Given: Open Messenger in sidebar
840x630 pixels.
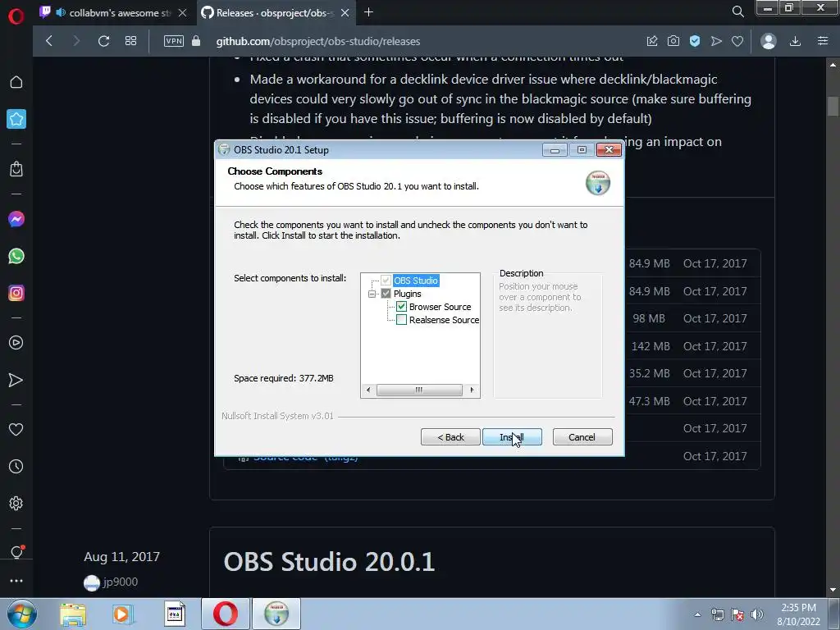Looking at the screenshot, I should pos(16,219).
